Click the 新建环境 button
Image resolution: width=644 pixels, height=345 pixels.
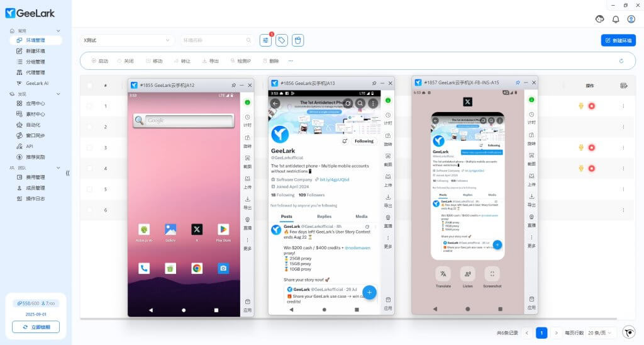(618, 40)
